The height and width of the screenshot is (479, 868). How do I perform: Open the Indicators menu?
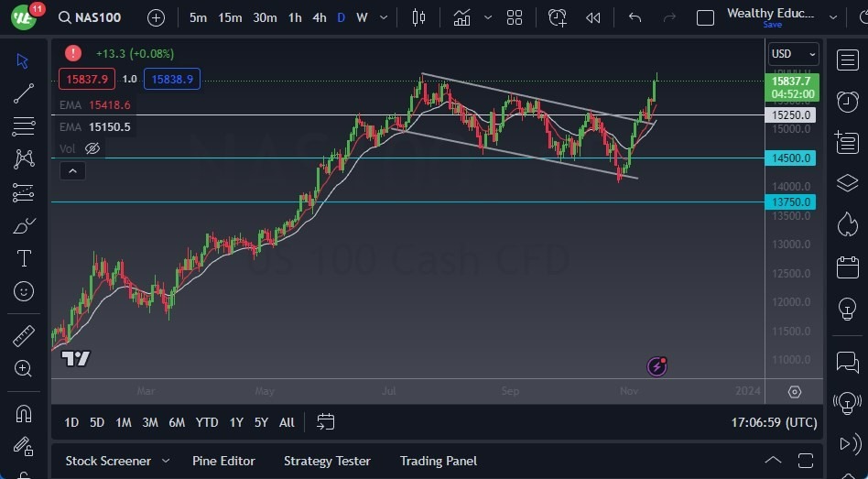pos(461,17)
